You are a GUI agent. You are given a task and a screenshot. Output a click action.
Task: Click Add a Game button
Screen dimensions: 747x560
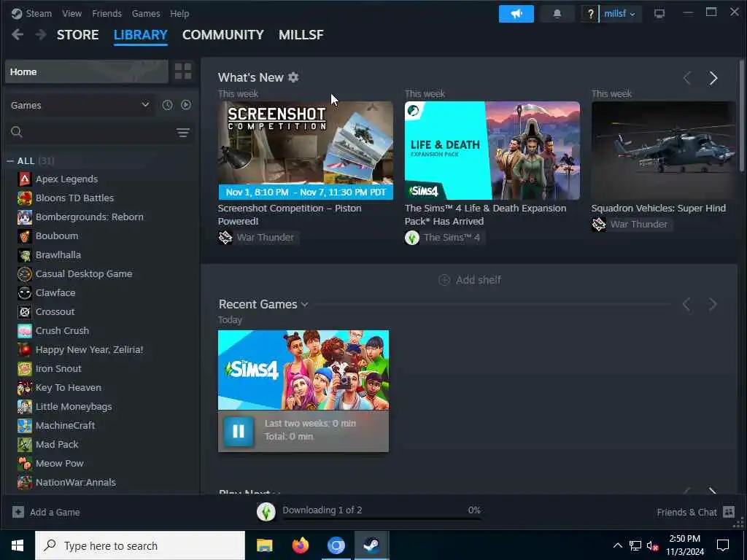[x=46, y=513]
